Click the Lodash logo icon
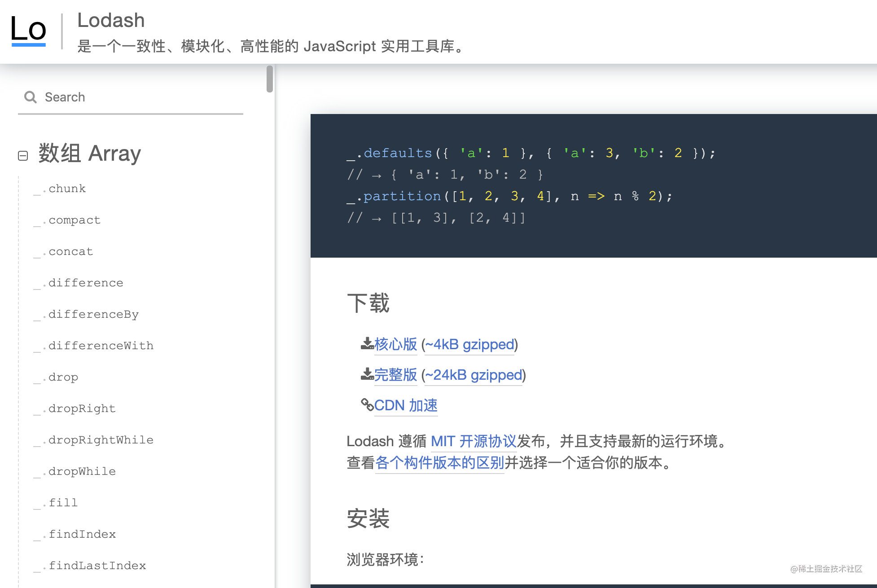 [29, 30]
